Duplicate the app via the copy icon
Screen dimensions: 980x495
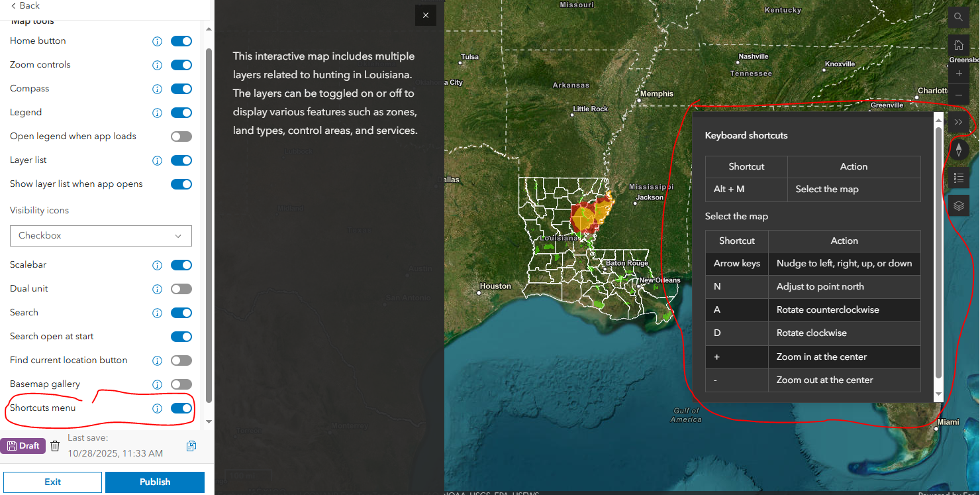pos(191,445)
